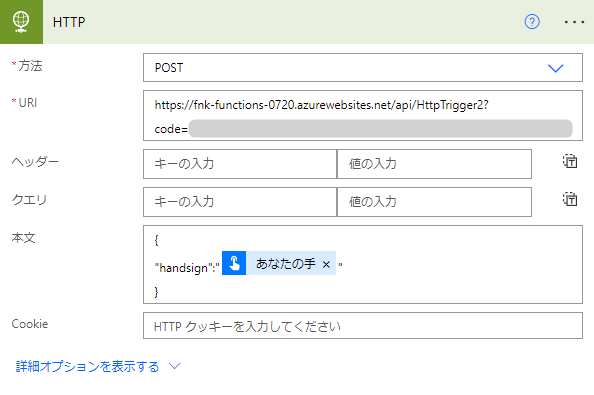
Task: Click the closing brace in 本文
Action: (x=156, y=292)
